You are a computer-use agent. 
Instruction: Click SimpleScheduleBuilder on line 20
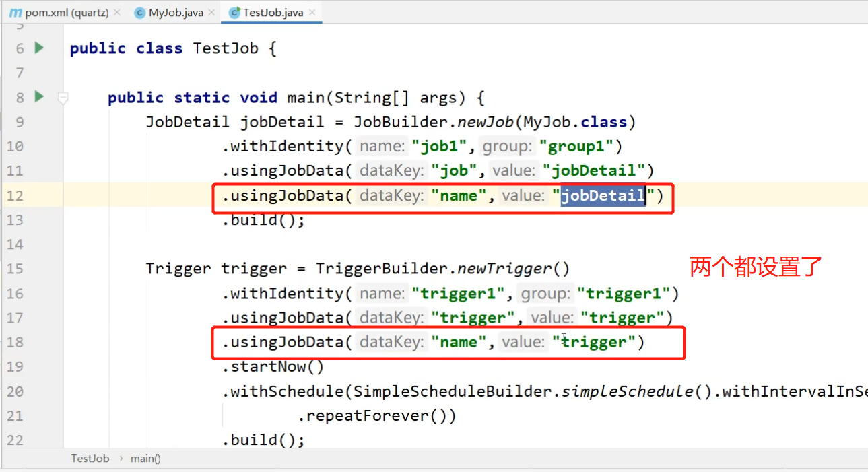pos(453,391)
